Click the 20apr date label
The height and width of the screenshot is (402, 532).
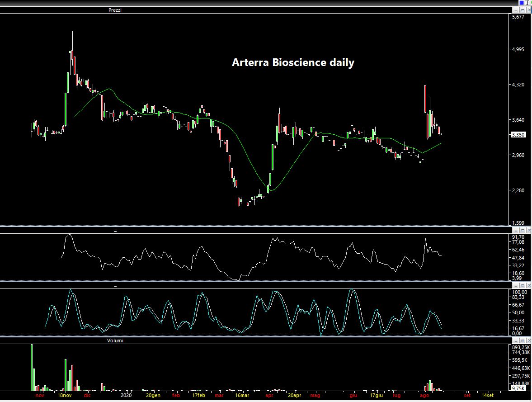(295, 396)
